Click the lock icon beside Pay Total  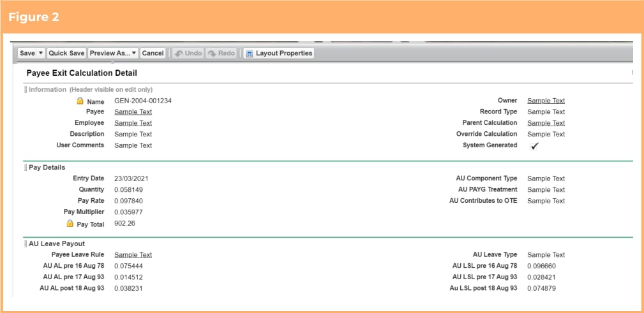coord(70,224)
